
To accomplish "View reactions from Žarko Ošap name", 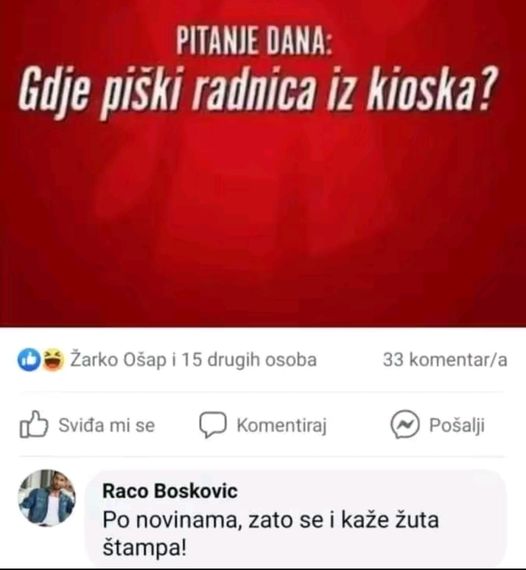I will click(118, 360).
